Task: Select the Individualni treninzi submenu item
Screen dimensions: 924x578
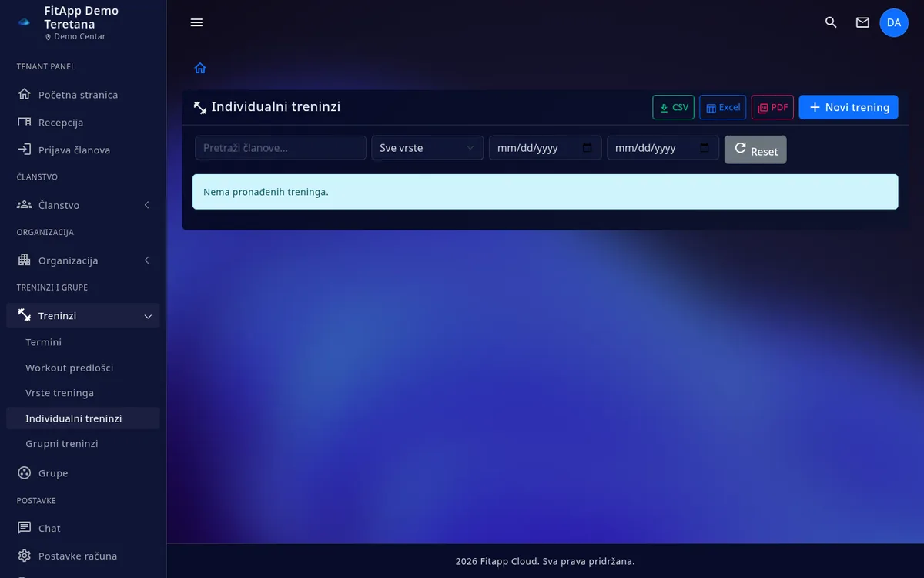Action: pos(83,418)
